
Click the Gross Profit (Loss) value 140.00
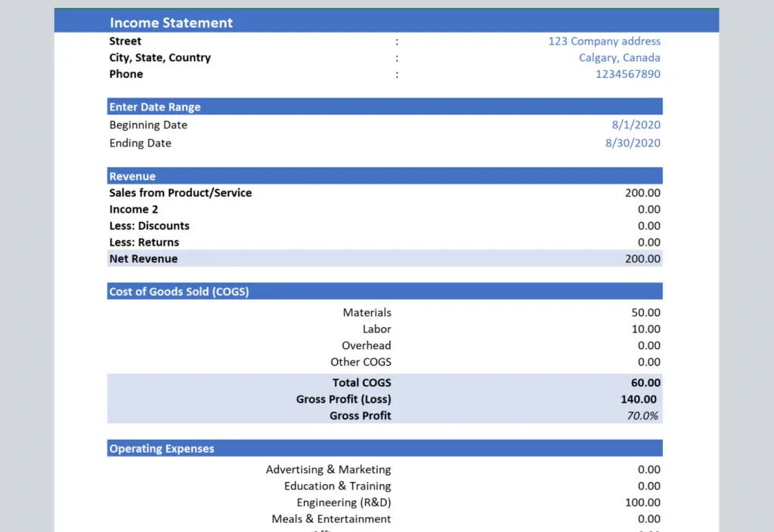click(x=639, y=399)
